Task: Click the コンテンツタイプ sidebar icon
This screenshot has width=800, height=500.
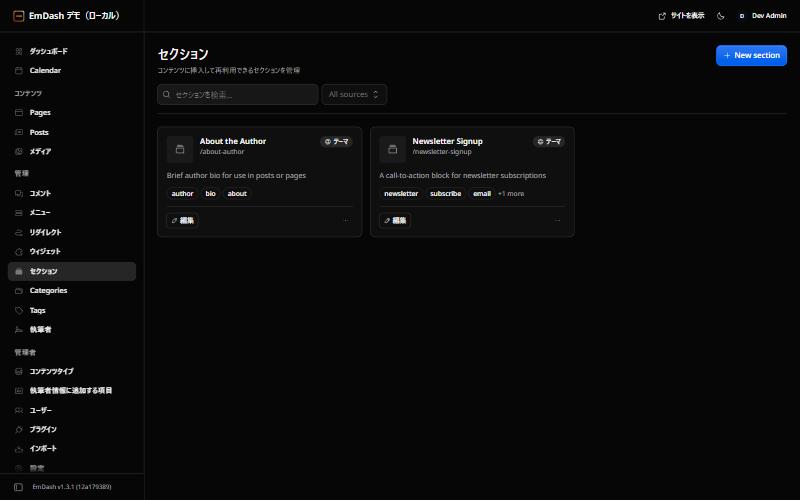Action: 19,371
